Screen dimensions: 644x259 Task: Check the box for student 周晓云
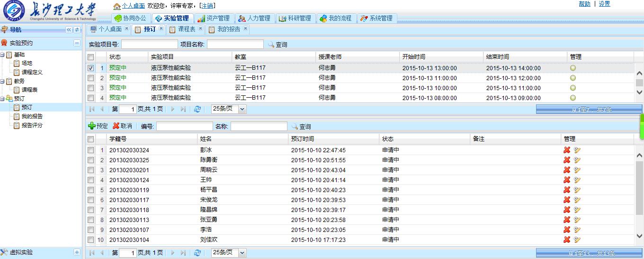pyautogui.click(x=91, y=170)
